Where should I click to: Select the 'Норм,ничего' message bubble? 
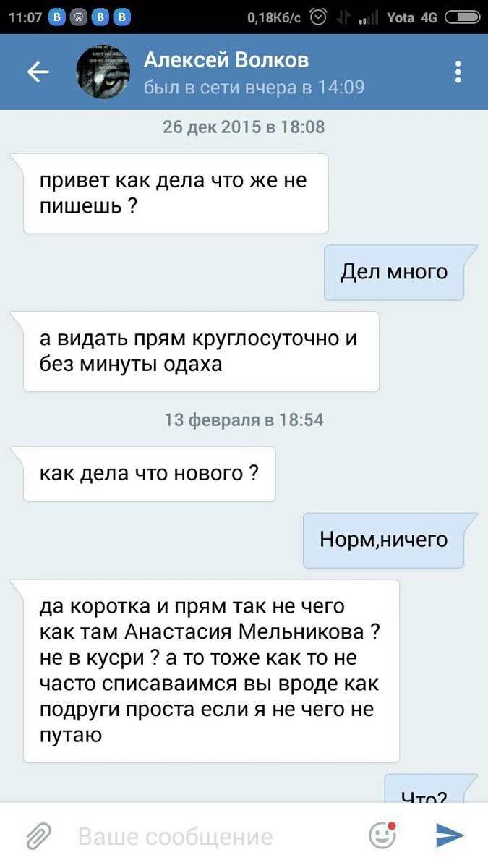384,540
